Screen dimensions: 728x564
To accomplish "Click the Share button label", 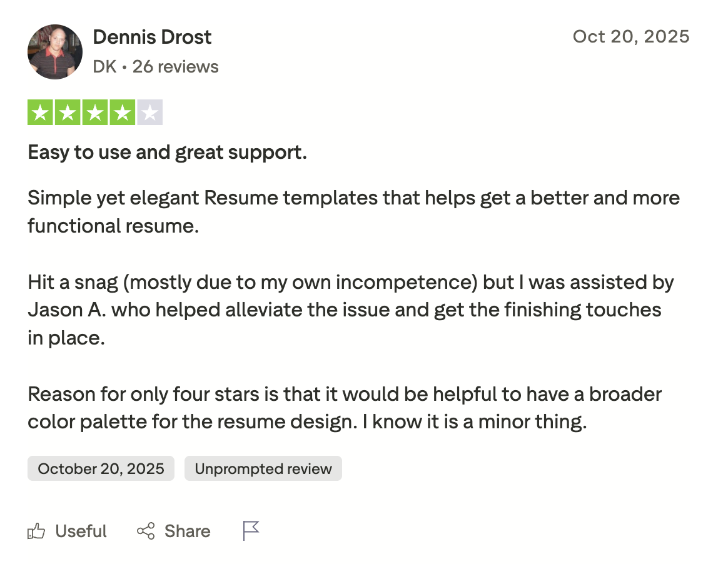I will (187, 530).
